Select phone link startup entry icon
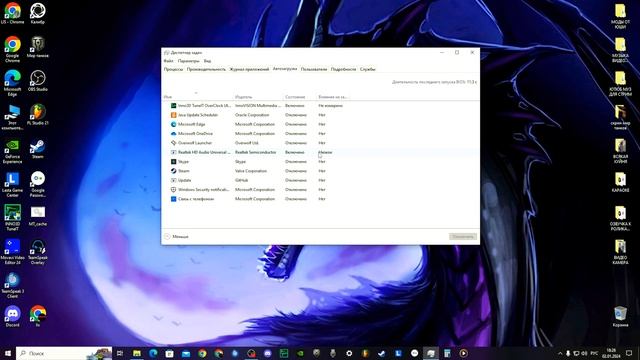This screenshot has height=360, width=640. 173,199
